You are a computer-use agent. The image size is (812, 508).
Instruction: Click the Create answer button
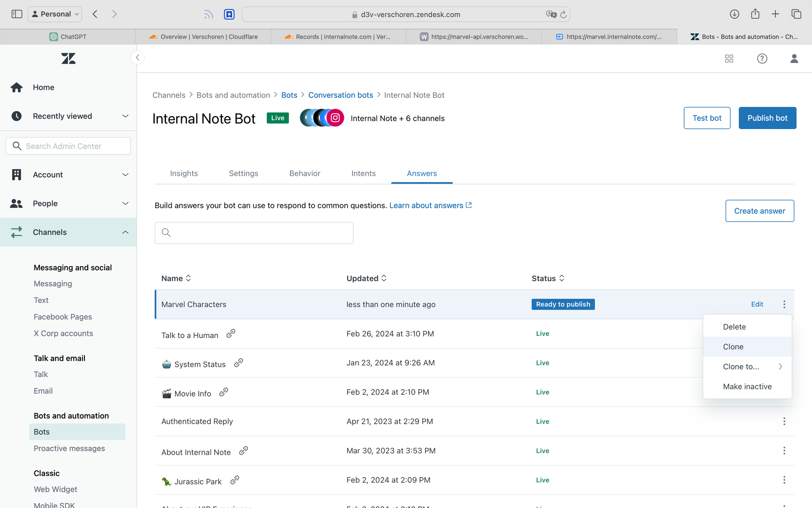759,211
